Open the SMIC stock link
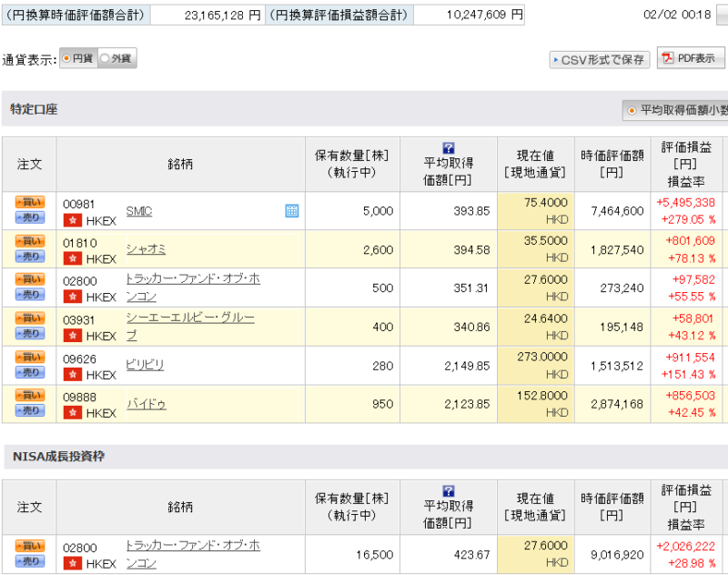 [x=138, y=211]
